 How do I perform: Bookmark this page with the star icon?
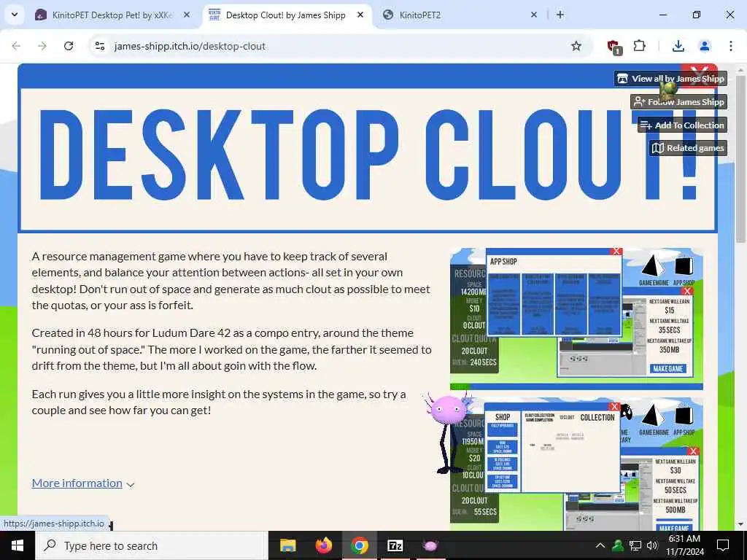[576, 46]
